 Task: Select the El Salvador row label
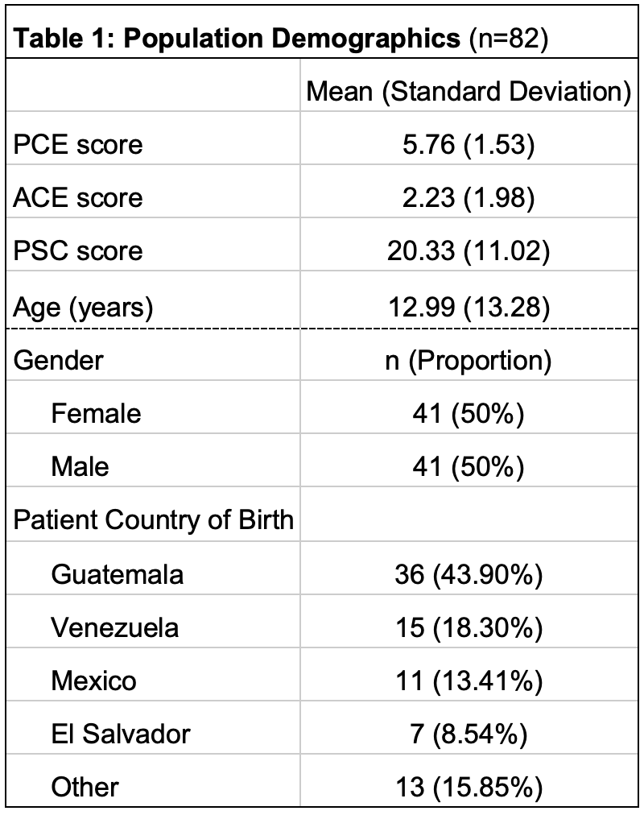[121, 734]
